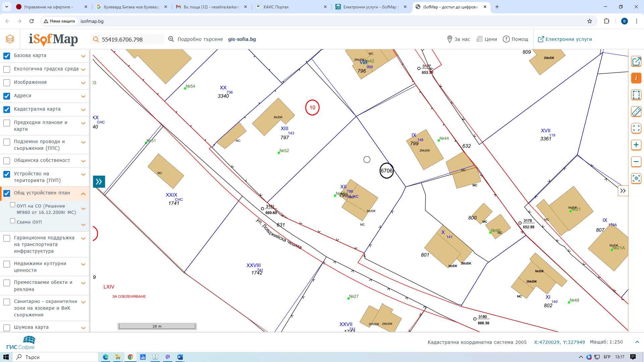Check the Схеми ОУП sublayer
The height and width of the screenshot is (362, 644).
13,221
